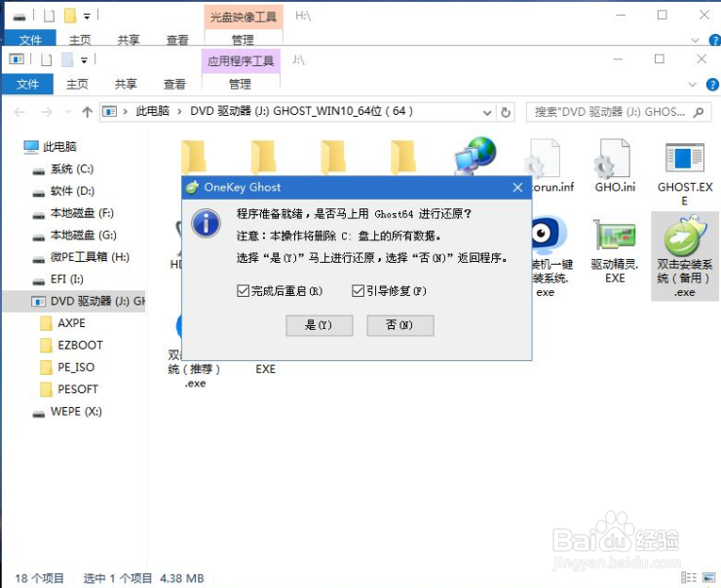Toggle 完成后重启(R) checkbox
Screen dimensions: 721x588
point(280,291)
